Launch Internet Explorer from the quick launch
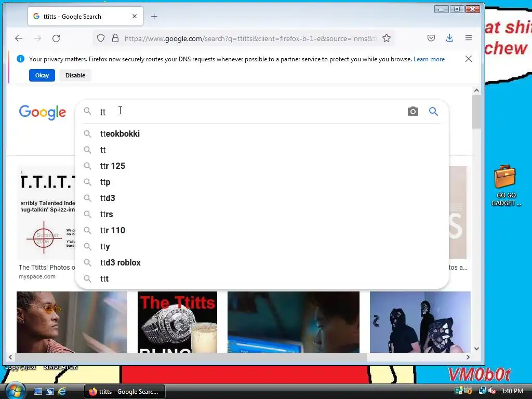This screenshot has height=399, width=532. coord(62,392)
